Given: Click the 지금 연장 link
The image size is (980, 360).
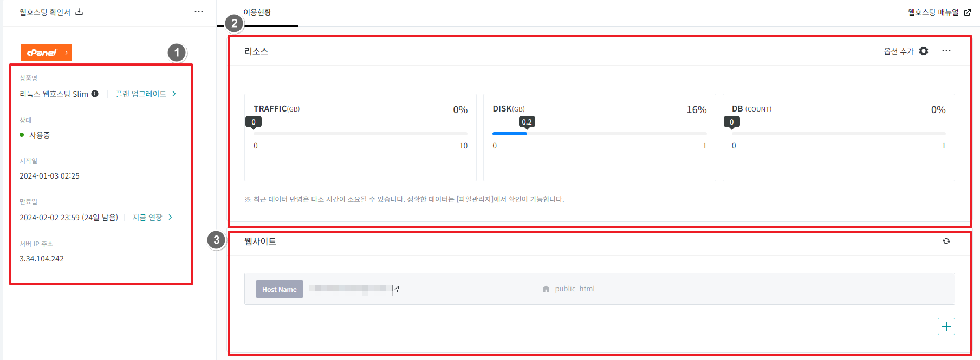Looking at the screenshot, I should pos(147,217).
